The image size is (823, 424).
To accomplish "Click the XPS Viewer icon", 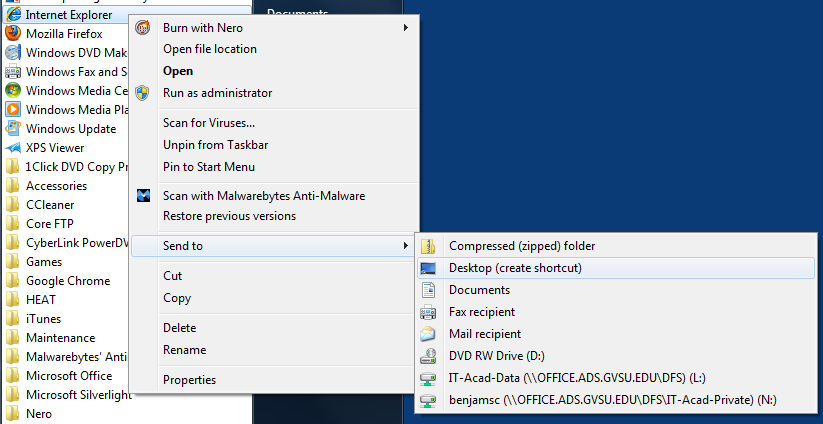I will pyautogui.click(x=13, y=148).
